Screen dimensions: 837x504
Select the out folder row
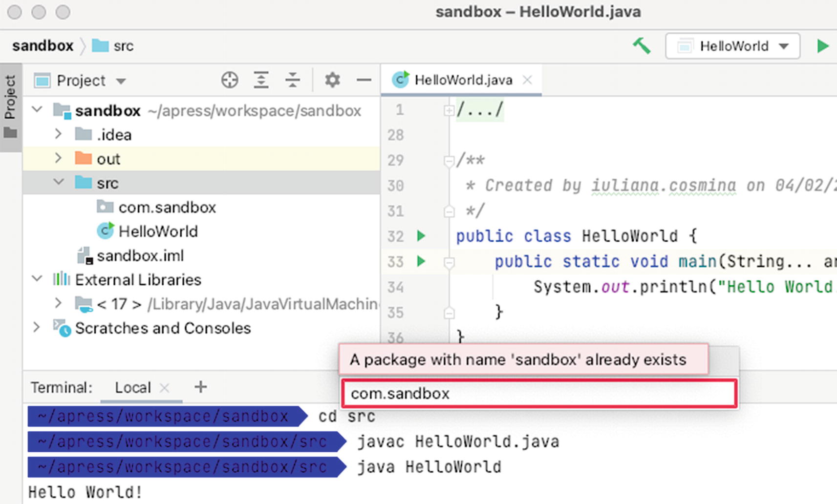click(x=201, y=159)
